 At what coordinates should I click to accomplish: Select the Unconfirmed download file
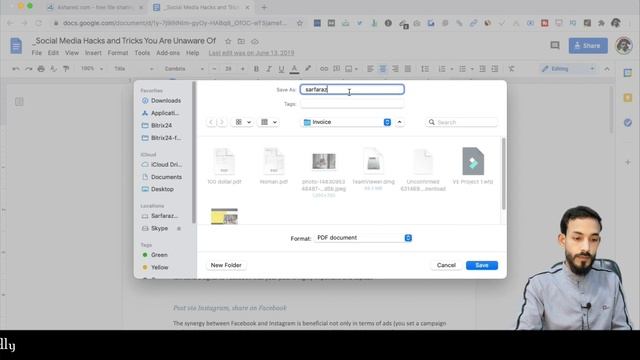pyautogui.click(x=423, y=169)
